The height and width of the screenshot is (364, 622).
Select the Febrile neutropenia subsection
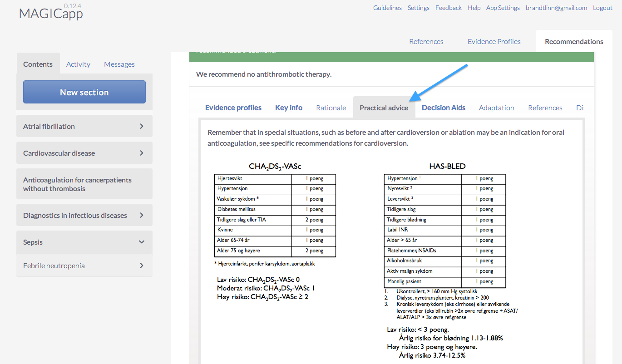coord(84,266)
